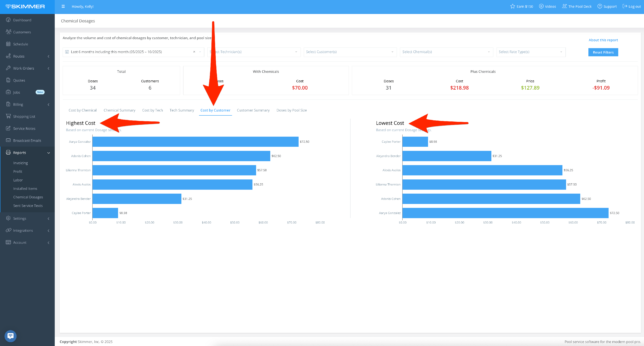
Task: Switch to the Doses by Pool Size tab
Action: coord(291,110)
